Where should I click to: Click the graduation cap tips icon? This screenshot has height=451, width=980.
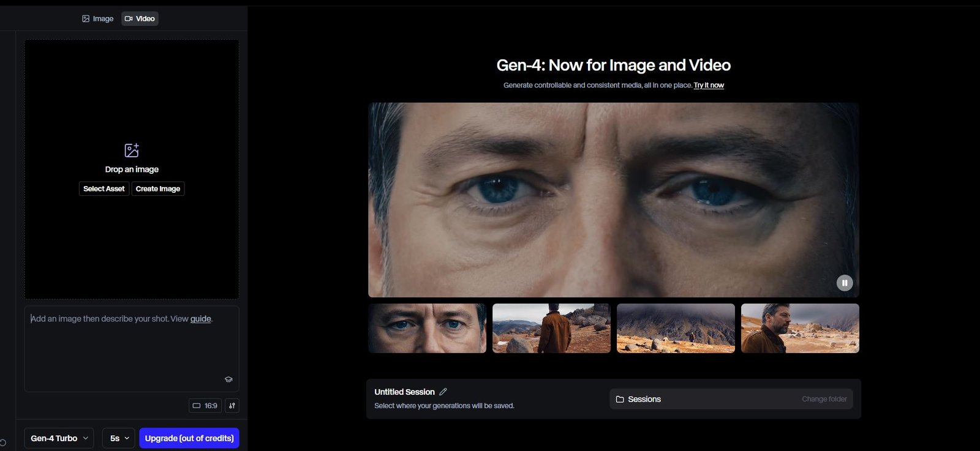(x=228, y=379)
